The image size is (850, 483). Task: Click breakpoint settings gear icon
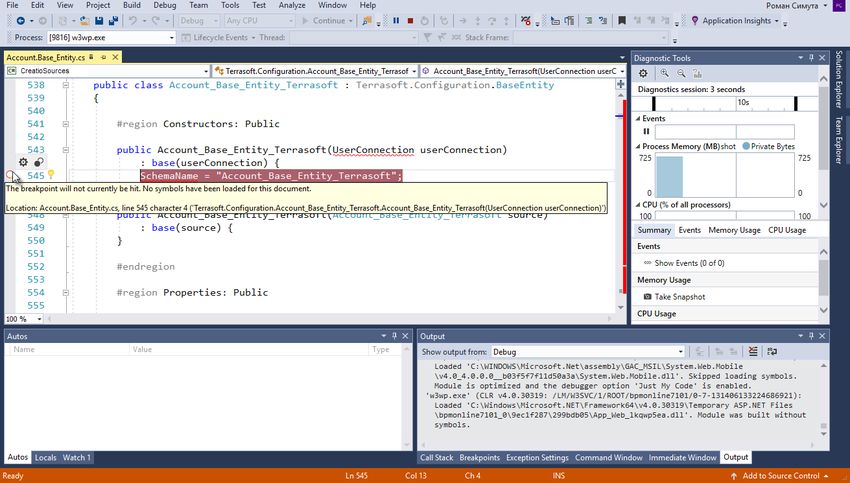coord(23,162)
